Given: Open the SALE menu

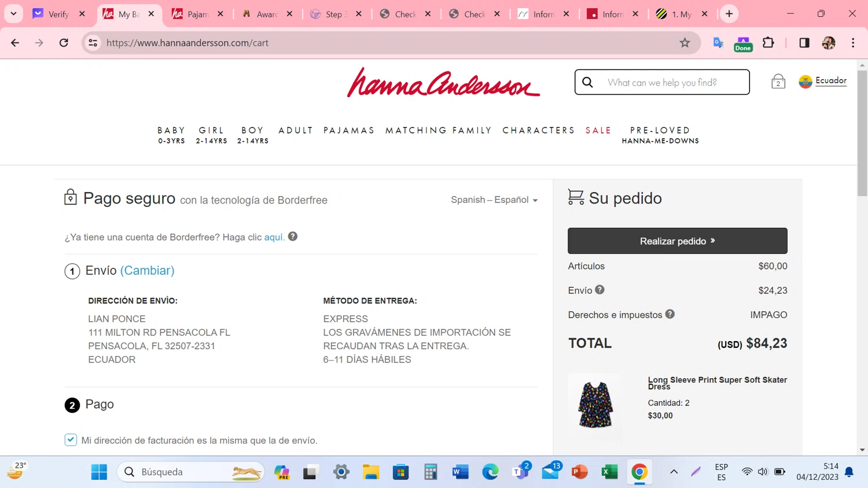Looking at the screenshot, I should [x=598, y=131].
